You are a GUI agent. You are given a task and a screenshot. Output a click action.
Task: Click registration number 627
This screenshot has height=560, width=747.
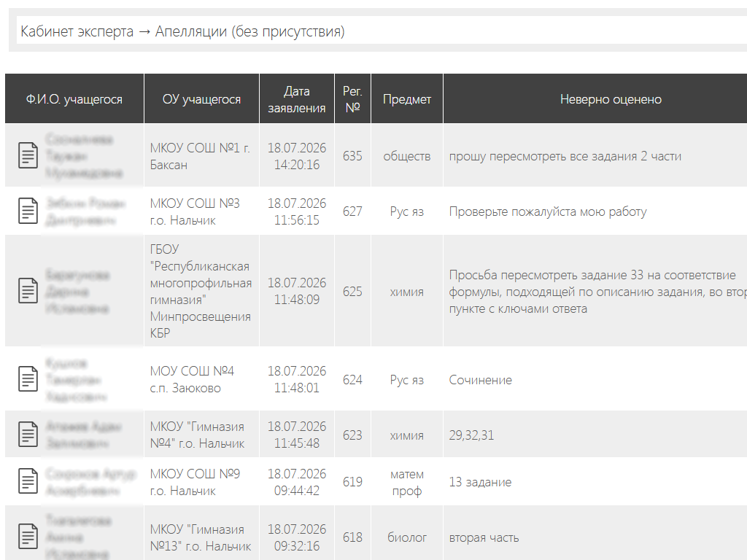(x=352, y=211)
